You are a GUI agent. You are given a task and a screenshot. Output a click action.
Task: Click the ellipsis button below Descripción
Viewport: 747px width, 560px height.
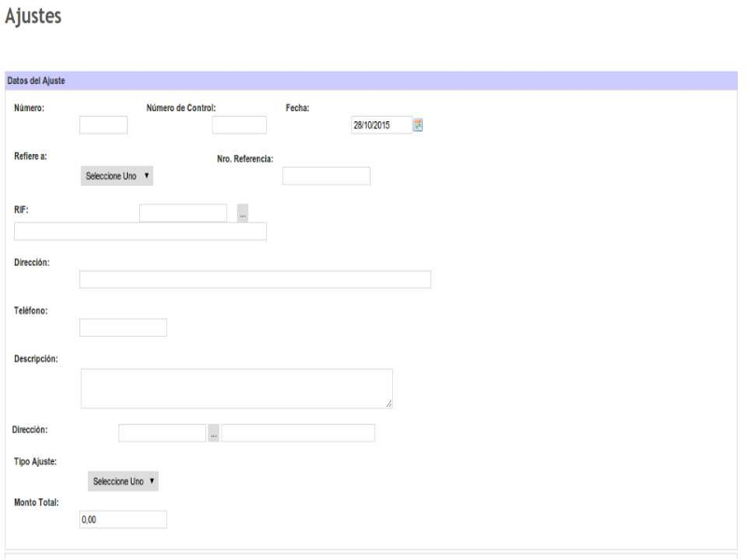[214, 433]
